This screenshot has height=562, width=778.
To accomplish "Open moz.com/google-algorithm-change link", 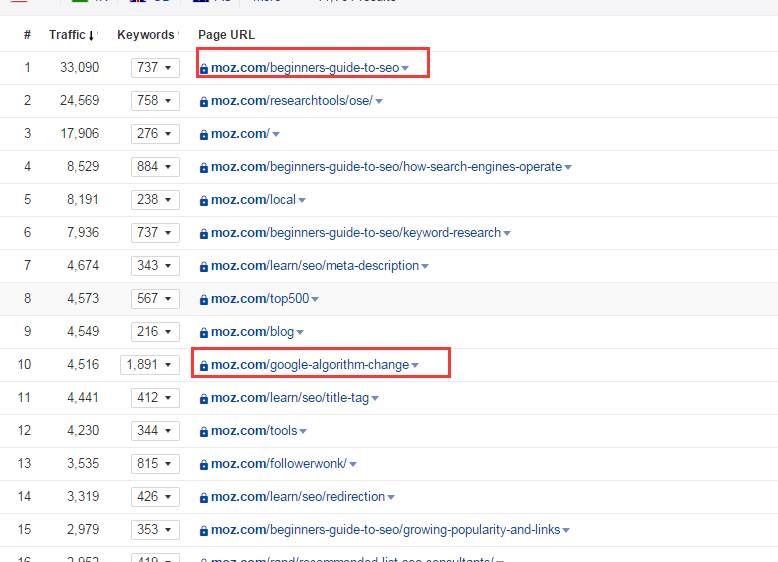I will [310, 365].
